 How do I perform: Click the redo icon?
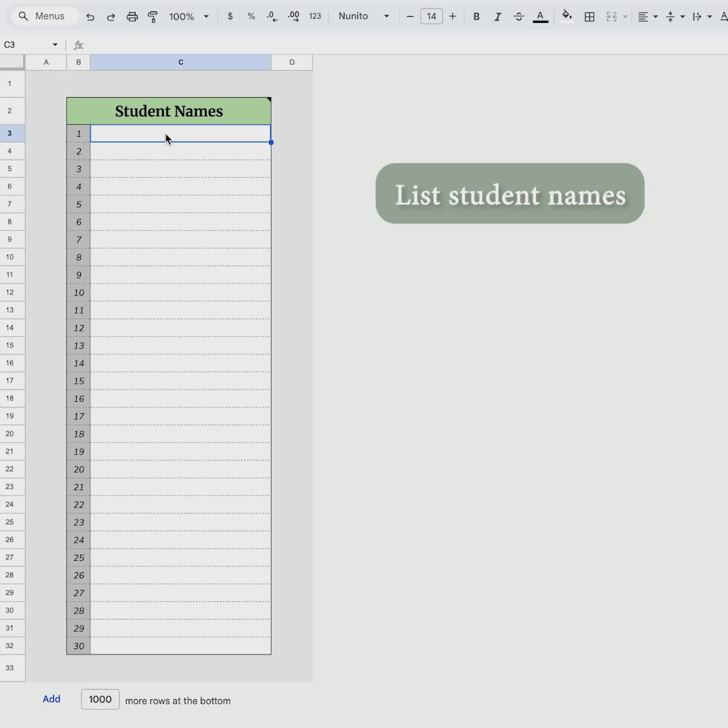pyautogui.click(x=111, y=16)
